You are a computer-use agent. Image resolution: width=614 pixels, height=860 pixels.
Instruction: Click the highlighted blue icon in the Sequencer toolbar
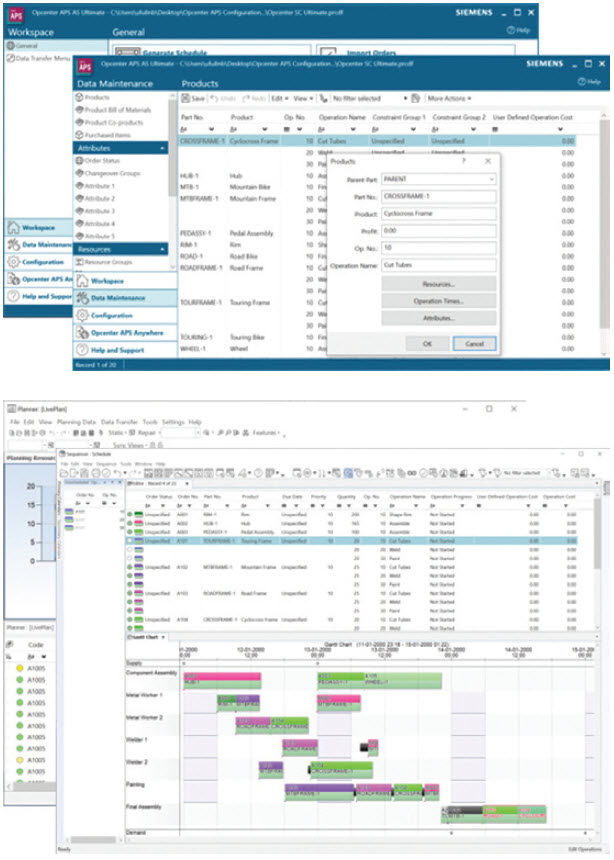[348, 473]
